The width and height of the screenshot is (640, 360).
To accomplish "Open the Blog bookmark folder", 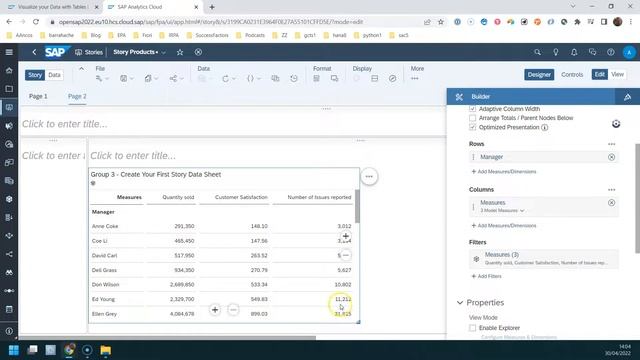I will (91, 36).
